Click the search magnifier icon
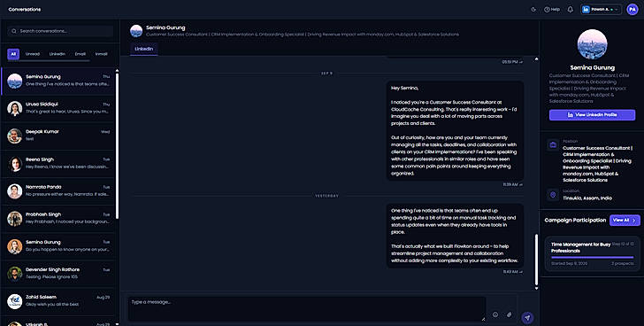This screenshot has width=644, height=326. click(x=14, y=31)
